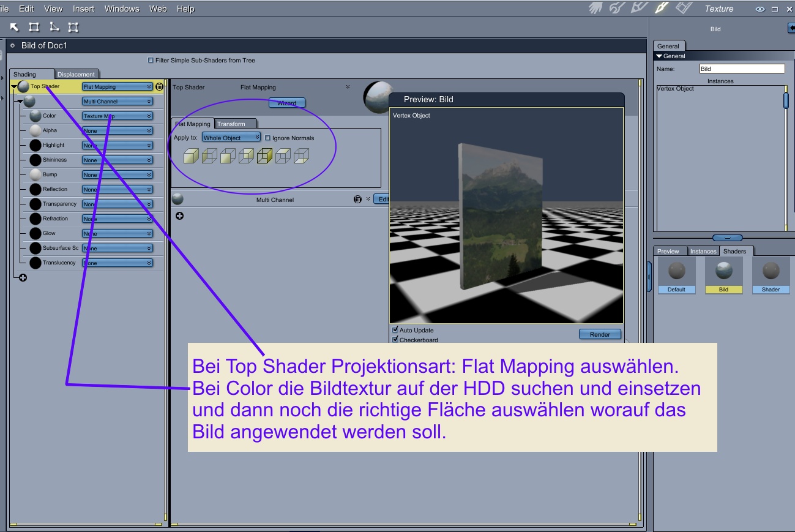Open the Help menu
Viewport: 795px width, 532px height.
pyautogui.click(x=185, y=9)
